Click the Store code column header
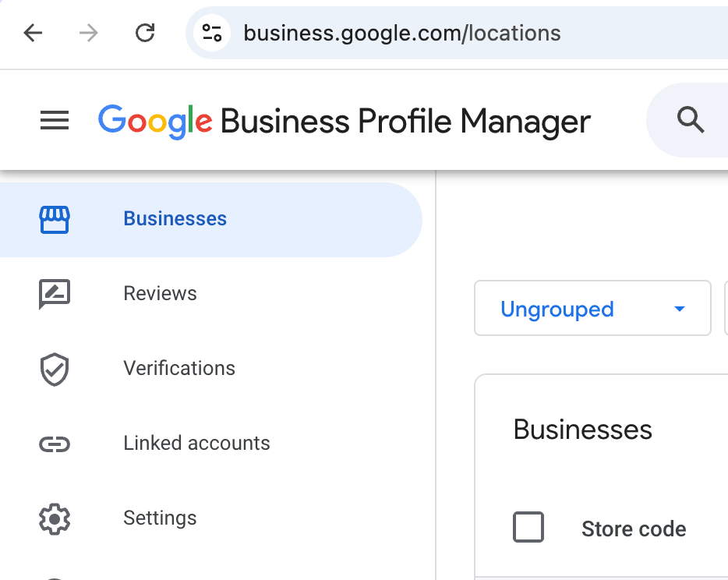The width and height of the screenshot is (728, 580). click(634, 529)
